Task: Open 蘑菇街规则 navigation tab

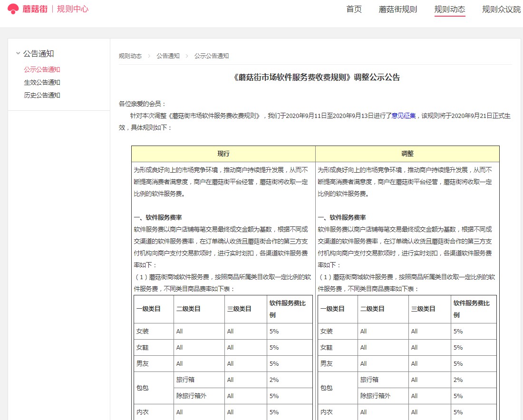Action: coord(397,10)
